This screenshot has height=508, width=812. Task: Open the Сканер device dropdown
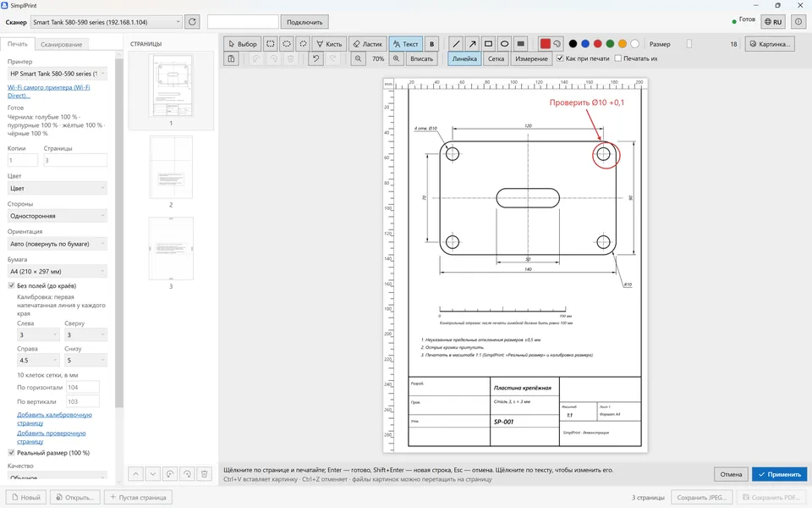point(107,22)
